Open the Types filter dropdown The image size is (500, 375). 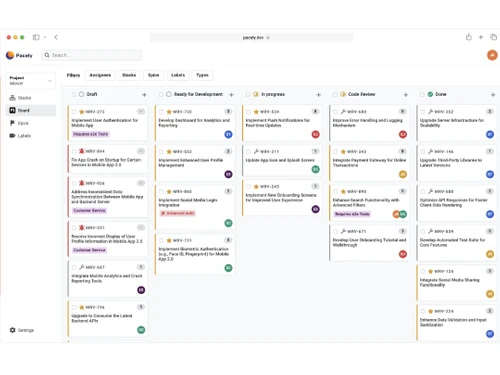coord(202,75)
